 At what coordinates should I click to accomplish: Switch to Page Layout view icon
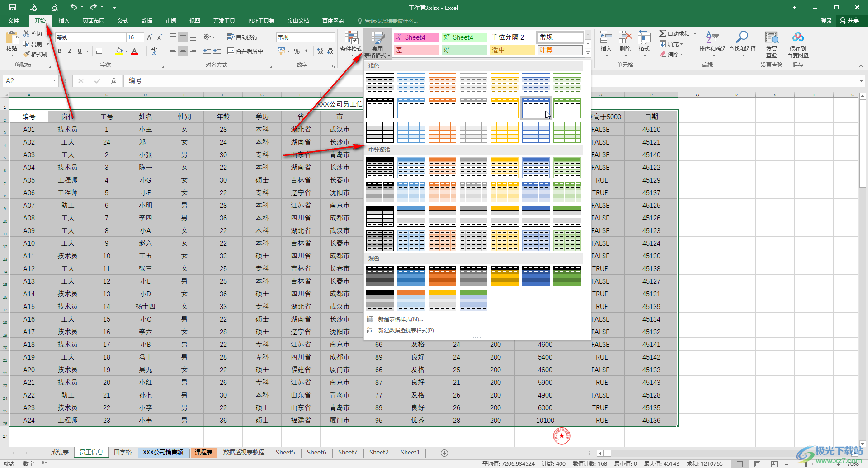[757, 463]
